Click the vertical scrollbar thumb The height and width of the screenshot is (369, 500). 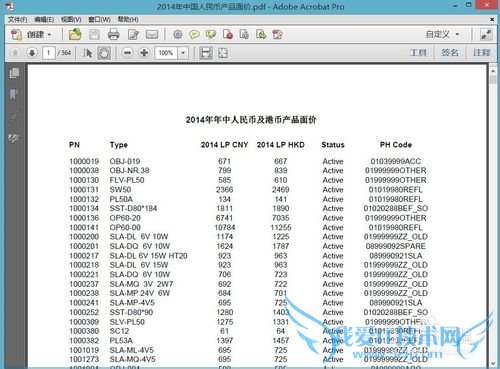tap(493, 80)
